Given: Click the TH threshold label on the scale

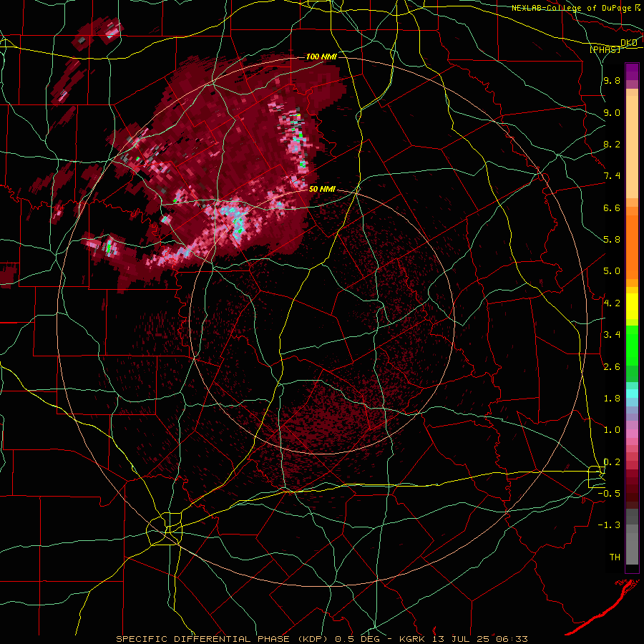Looking at the screenshot, I should point(615,557).
